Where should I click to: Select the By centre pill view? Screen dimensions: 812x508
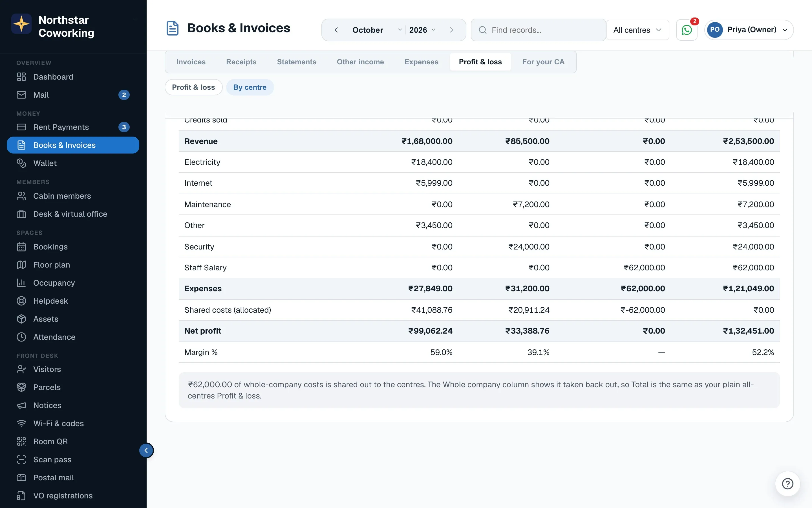[x=250, y=87]
